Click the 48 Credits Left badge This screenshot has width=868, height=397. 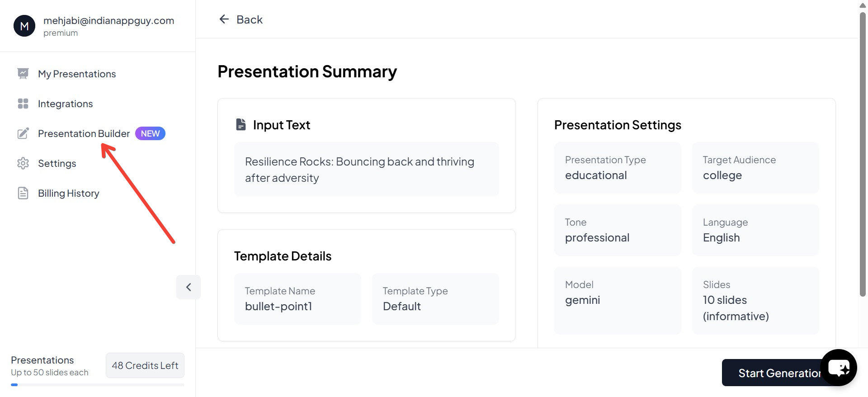[x=145, y=365]
